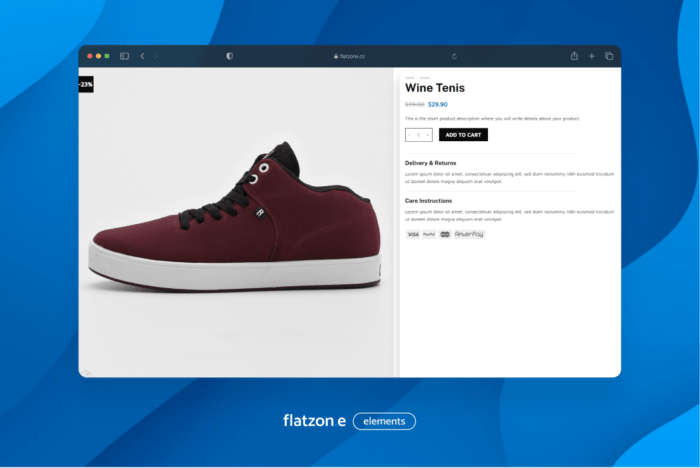Expand the Care Instructions section
This screenshot has height=468, width=700.
[x=428, y=200]
